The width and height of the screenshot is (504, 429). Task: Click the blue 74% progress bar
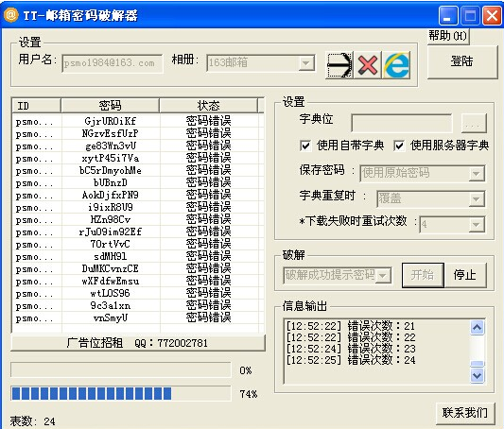tap(121, 394)
